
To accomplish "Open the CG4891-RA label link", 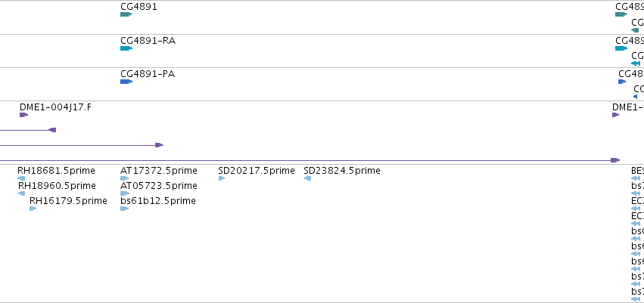I will click(148, 41).
